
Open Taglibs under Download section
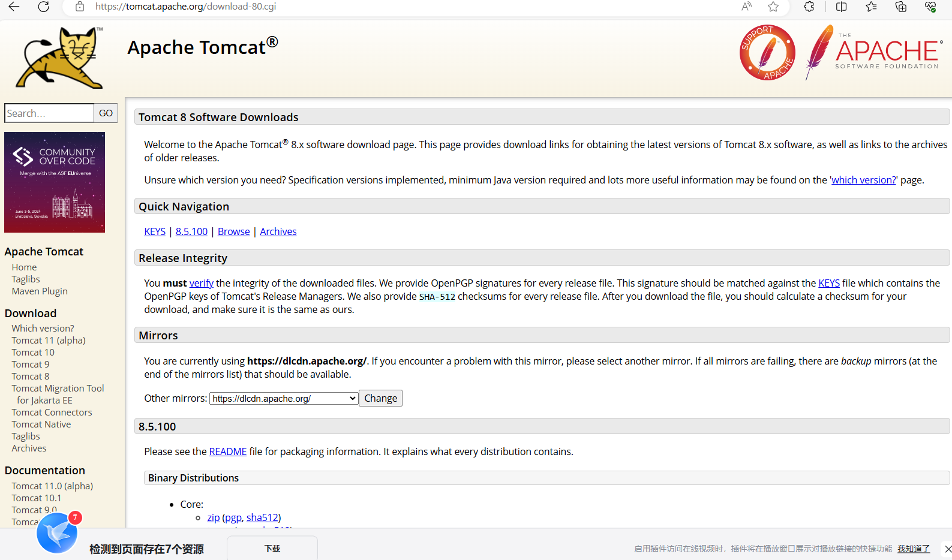coord(26,436)
